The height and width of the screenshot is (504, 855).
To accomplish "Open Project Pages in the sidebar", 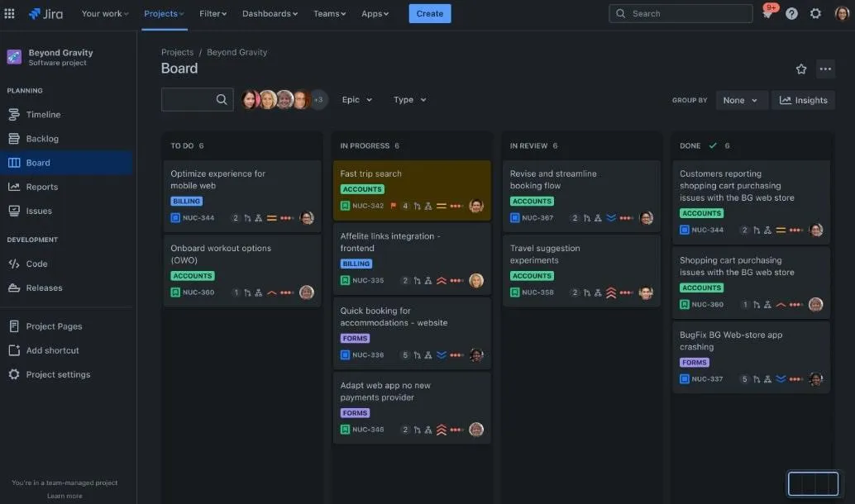I will point(66,326).
